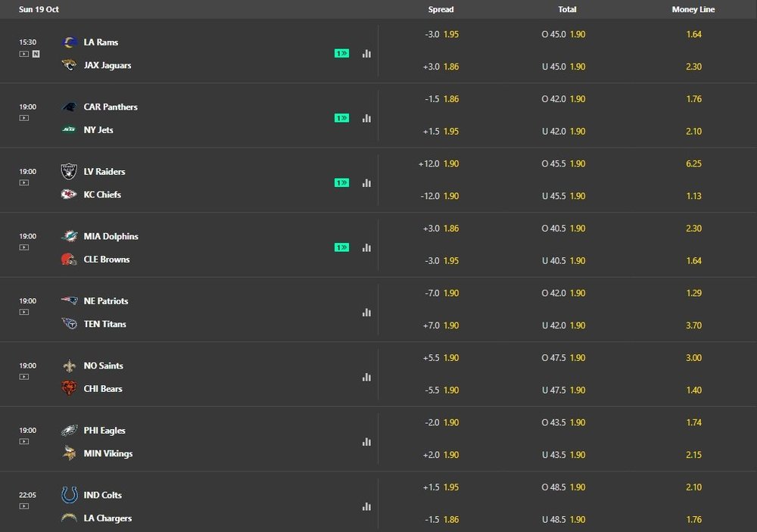
Task: Click live stream icon for Eagles vs Vikings
Action: click(24, 442)
